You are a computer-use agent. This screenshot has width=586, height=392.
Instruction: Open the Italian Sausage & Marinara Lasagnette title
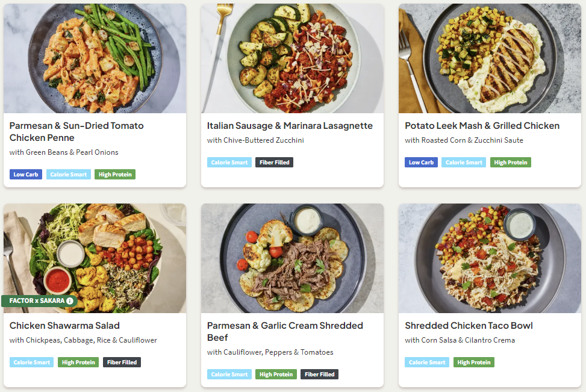[x=290, y=126]
